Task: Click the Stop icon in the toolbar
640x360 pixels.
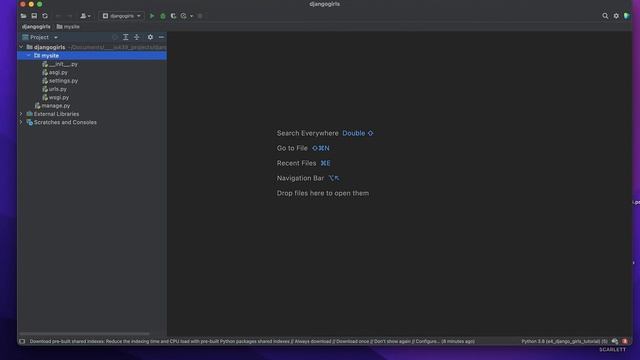Action: pyautogui.click(x=200, y=16)
